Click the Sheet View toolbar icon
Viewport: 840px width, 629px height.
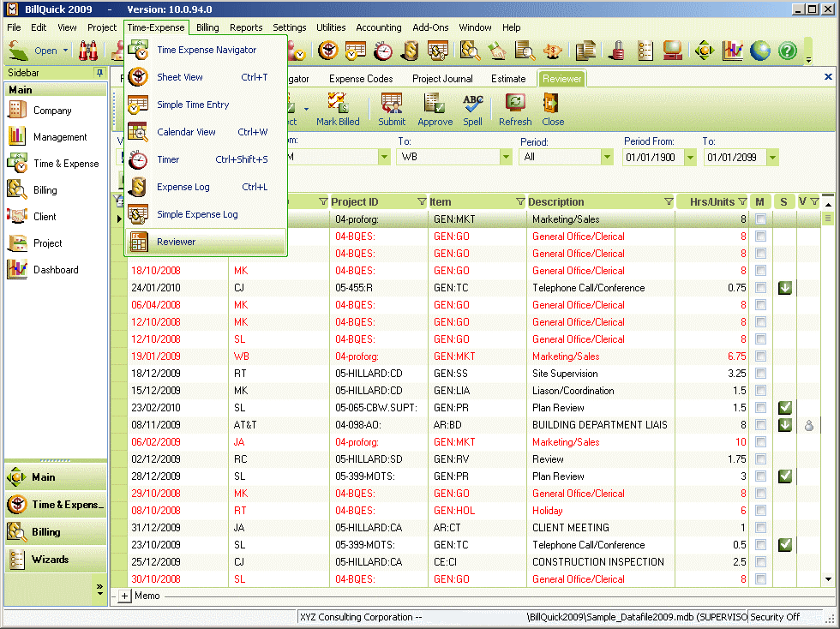327,51
